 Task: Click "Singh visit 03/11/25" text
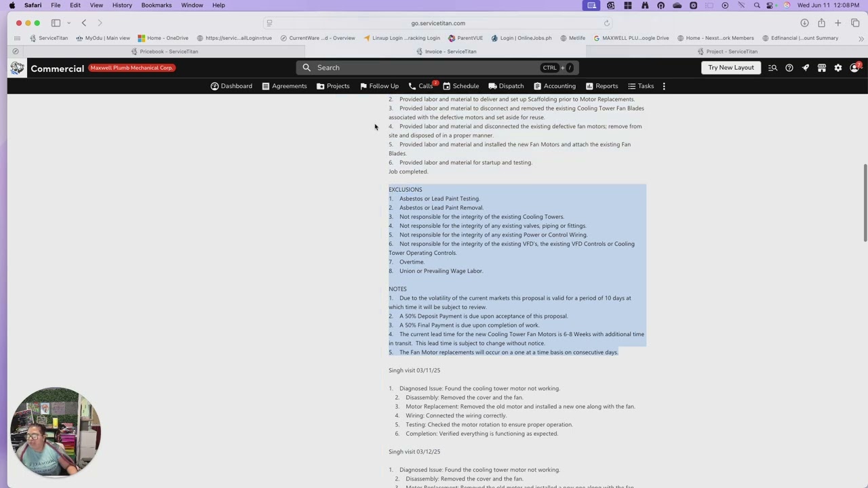[414, 371]
